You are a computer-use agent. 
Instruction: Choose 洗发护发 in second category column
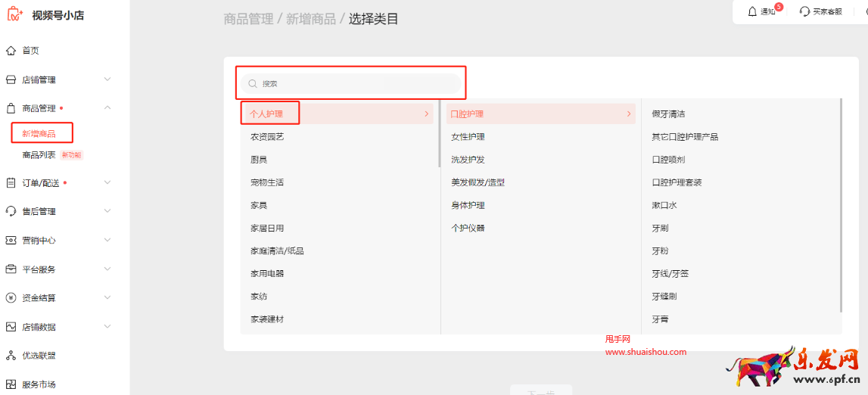point(468,160)
